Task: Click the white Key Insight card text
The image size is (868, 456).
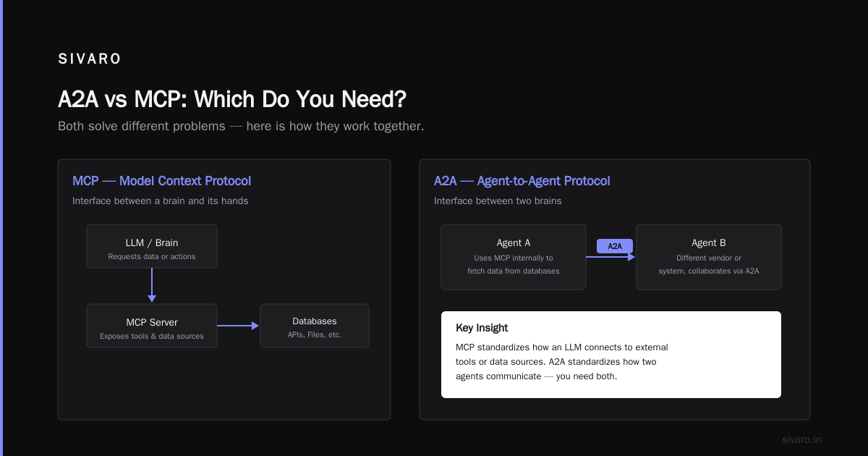Action: 562,362
